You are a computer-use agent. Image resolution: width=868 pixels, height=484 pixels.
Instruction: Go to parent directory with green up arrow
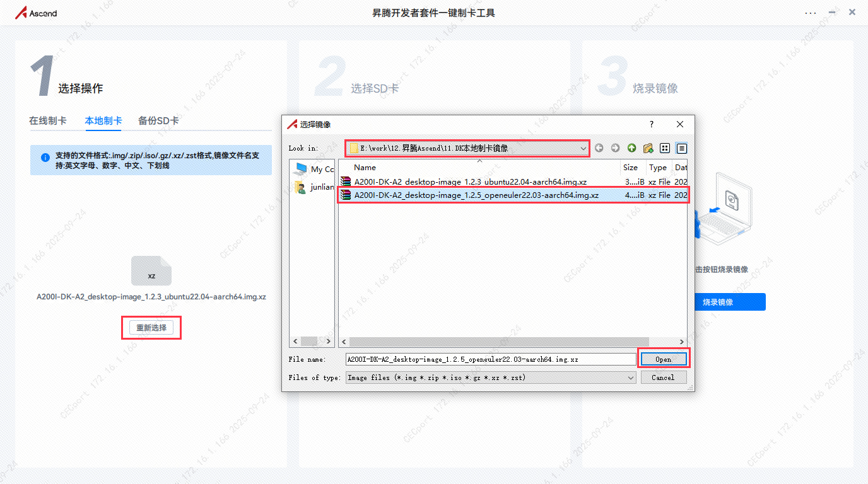coord(631,148)
